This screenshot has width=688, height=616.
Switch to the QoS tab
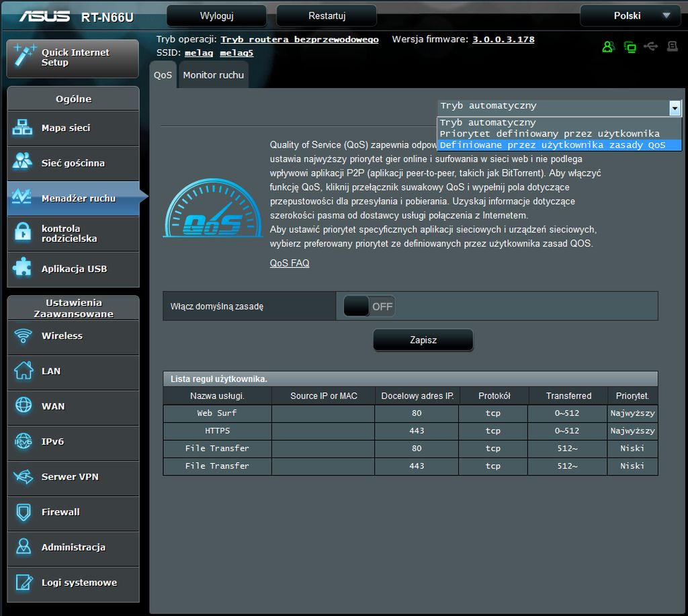tap(163, 75)
